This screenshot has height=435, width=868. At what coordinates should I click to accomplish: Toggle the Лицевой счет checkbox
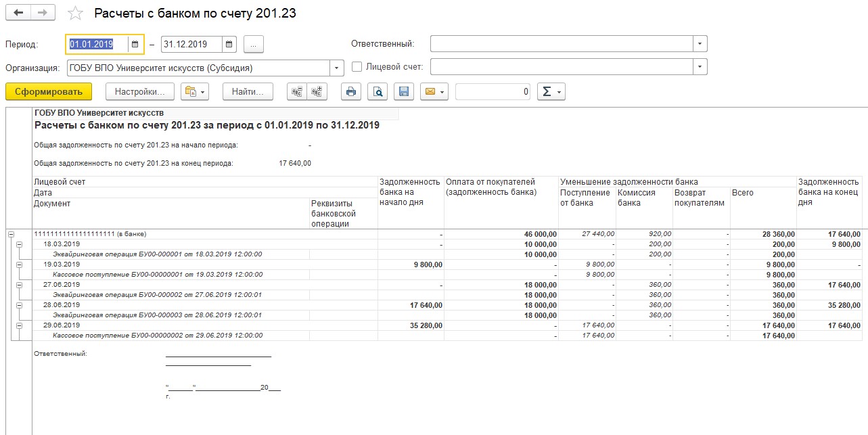(357, 67)
